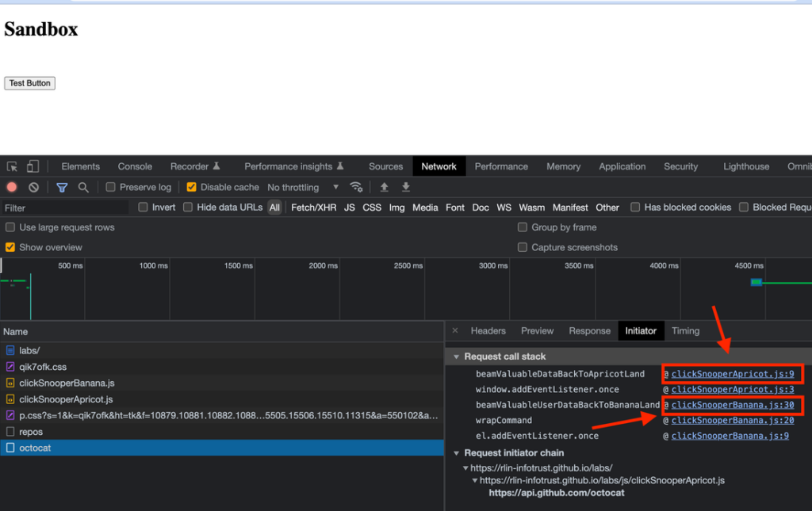
Task: Show the Headers detail tab
Action: (488, 331)
